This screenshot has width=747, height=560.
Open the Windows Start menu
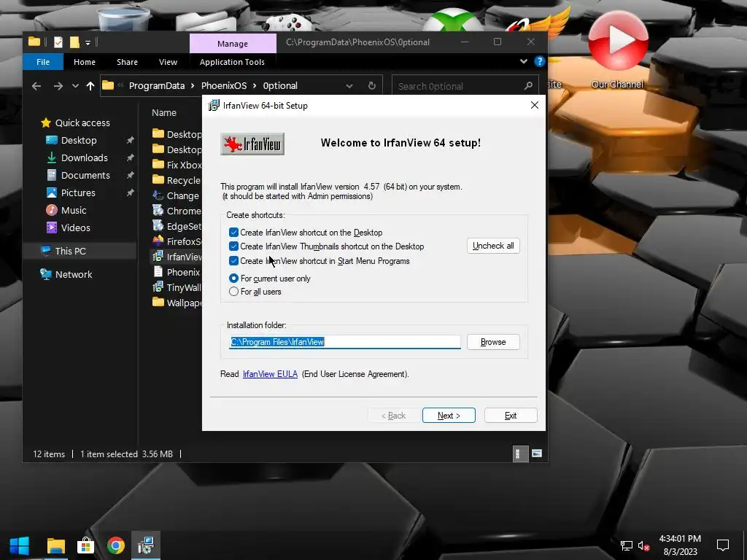tap(20, 545)
